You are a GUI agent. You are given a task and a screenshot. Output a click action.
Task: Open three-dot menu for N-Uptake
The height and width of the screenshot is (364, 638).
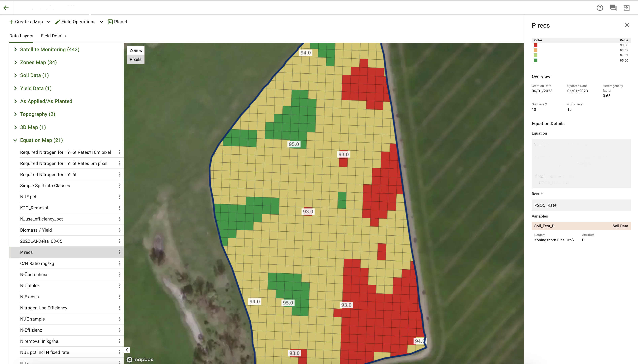[119, 285]
